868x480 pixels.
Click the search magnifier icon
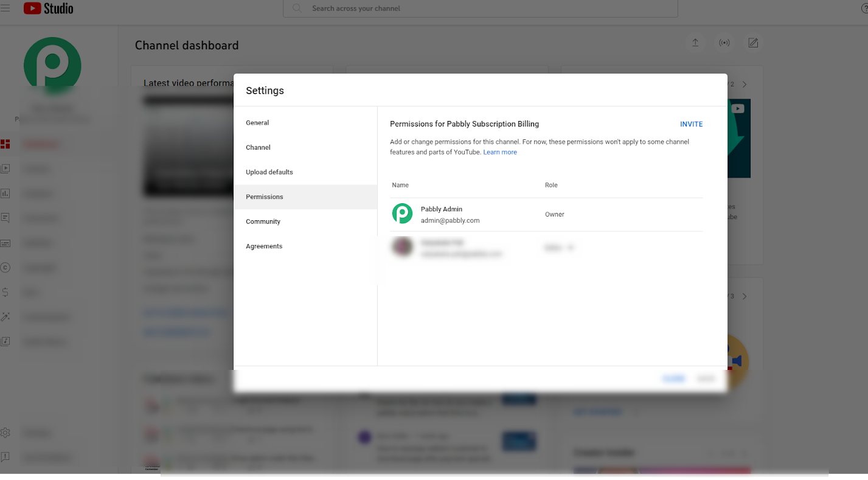coord(297,9)
